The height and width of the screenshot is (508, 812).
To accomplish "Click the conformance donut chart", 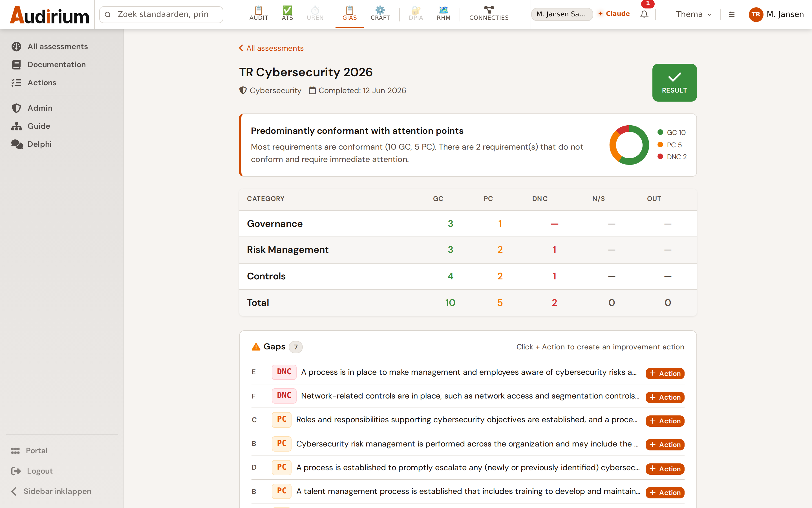I will (x=629, y=145).
